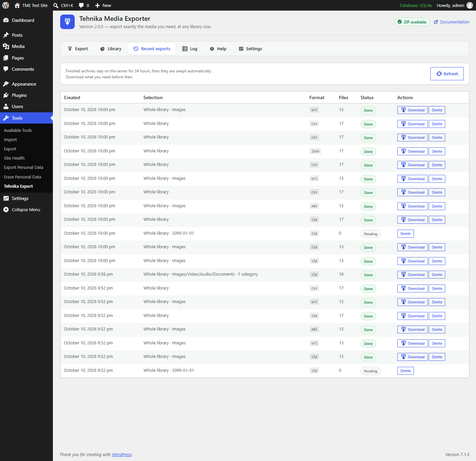Open Available Tools submenu item

pos(18,130)
